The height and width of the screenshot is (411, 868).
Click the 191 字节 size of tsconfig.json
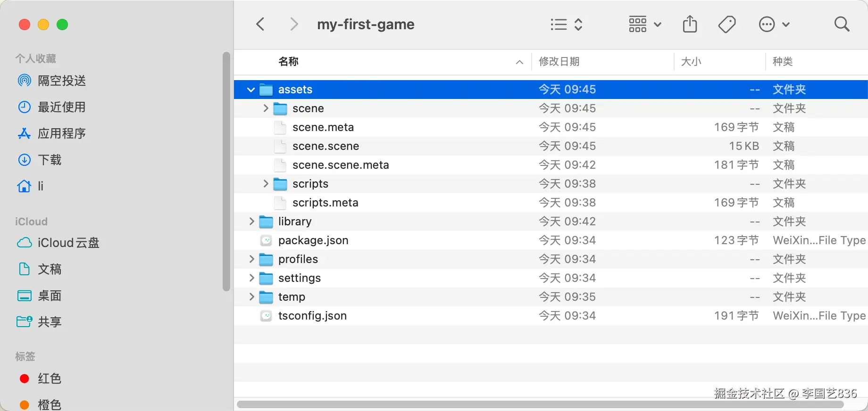(736, 316)
